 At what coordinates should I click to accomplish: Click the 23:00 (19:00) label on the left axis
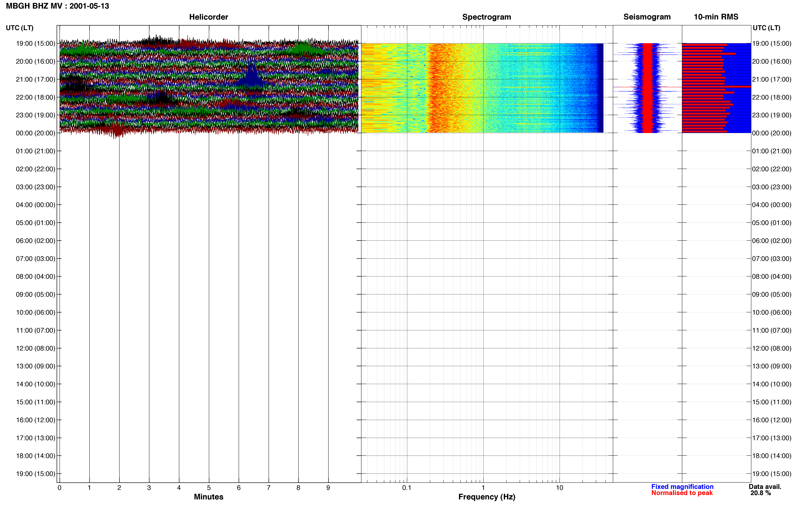(36, 115)
